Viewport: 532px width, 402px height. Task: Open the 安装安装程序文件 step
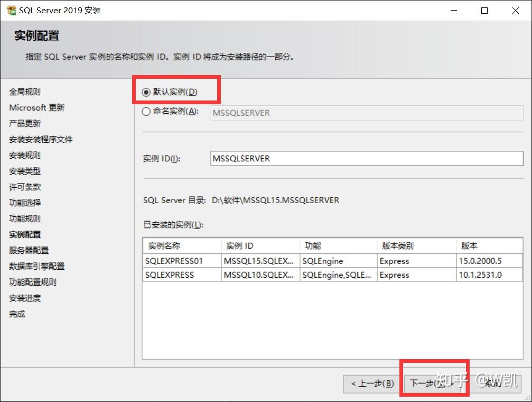[x=41, y=139]
